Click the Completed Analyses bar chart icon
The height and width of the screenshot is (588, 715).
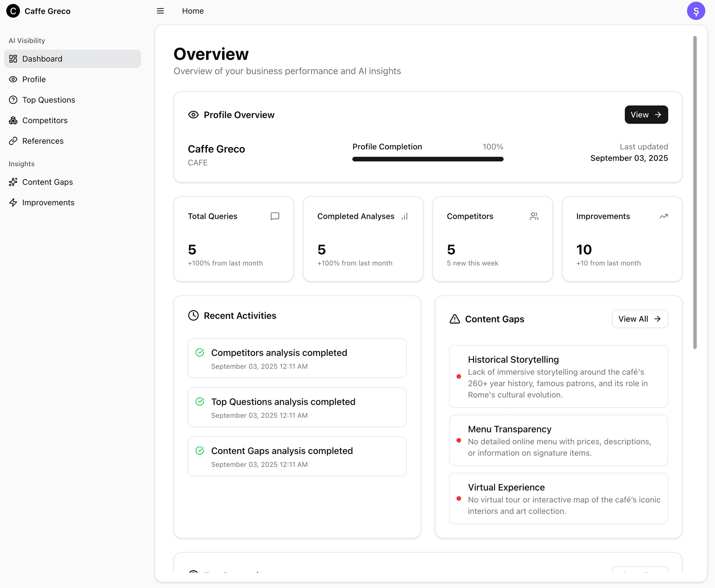coord(405,216)
